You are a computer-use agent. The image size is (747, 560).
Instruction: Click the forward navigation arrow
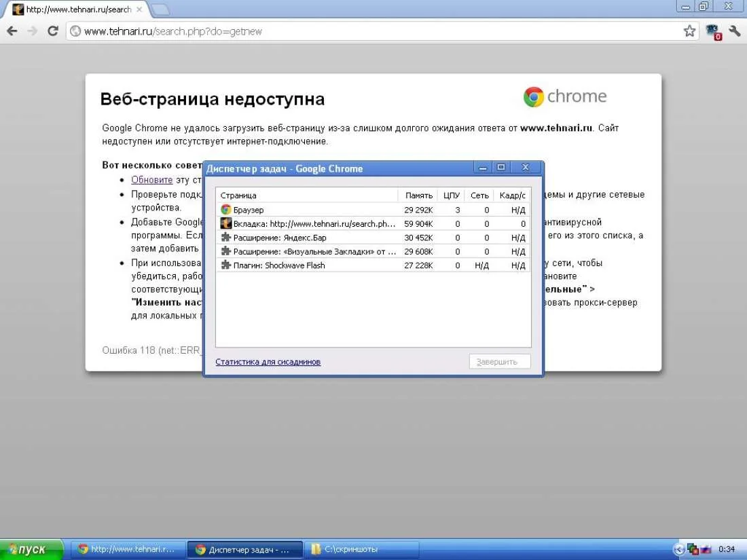[x=33, y=31]
